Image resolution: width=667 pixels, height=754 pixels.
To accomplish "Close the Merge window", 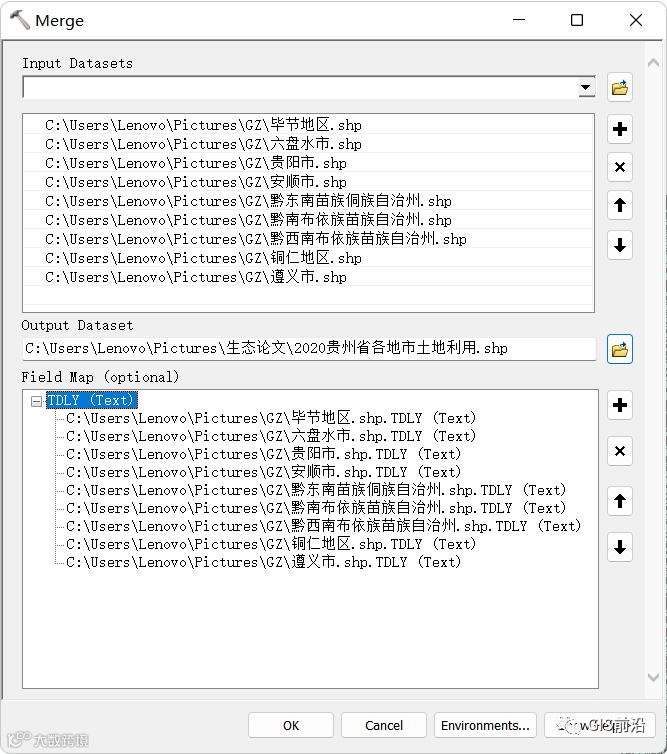I will point(636,20).
